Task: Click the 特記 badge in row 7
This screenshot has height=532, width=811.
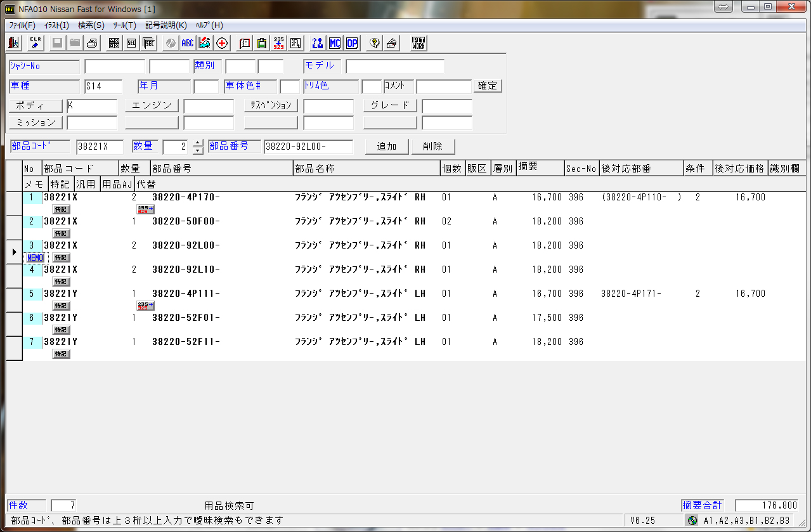Action: pos(61,354)
